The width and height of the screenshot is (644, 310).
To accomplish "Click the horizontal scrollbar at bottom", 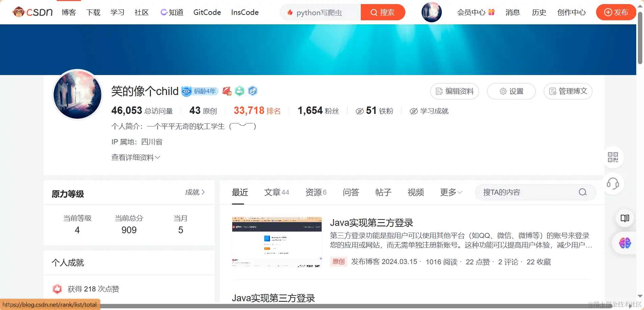I will [356, 307].
